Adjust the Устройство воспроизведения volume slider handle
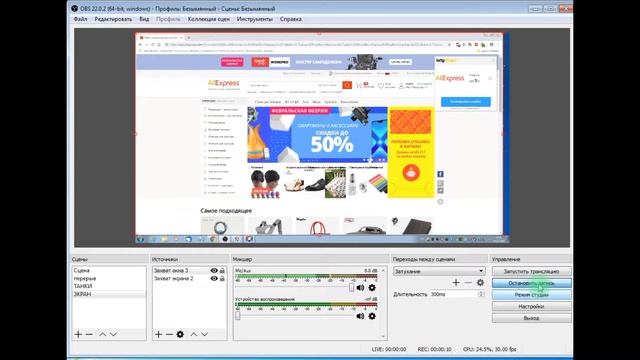 click(238, 316)
